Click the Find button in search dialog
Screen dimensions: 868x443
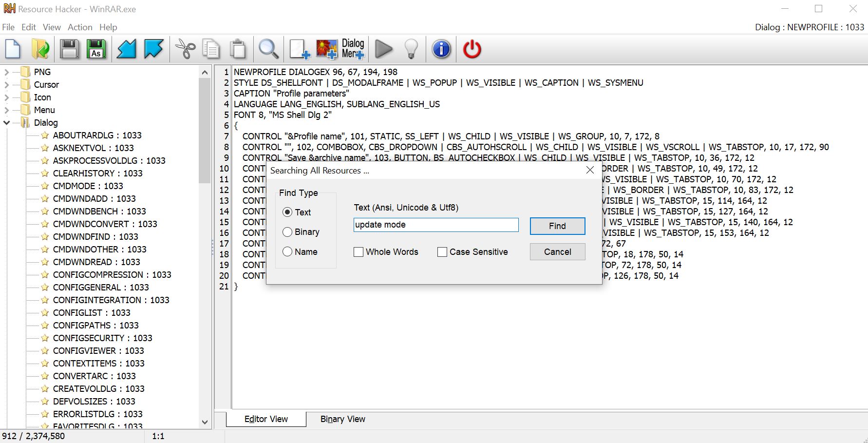[x=557, y=226]
